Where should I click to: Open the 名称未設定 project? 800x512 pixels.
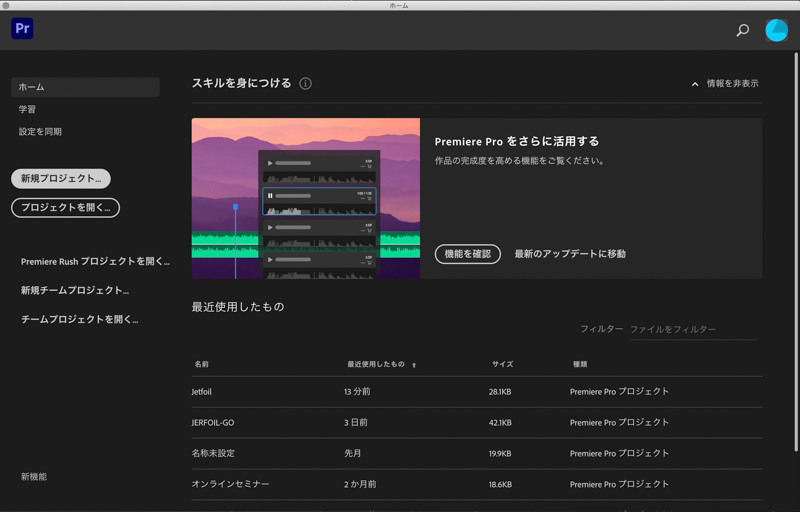[213, 453]
